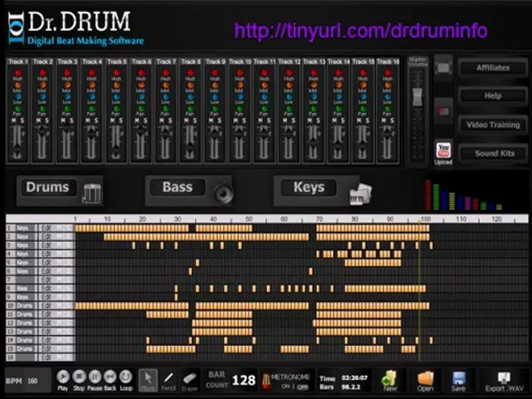The image size is (532, 399).
Task: Click the Master Volume fader
Action: point(417,96)
